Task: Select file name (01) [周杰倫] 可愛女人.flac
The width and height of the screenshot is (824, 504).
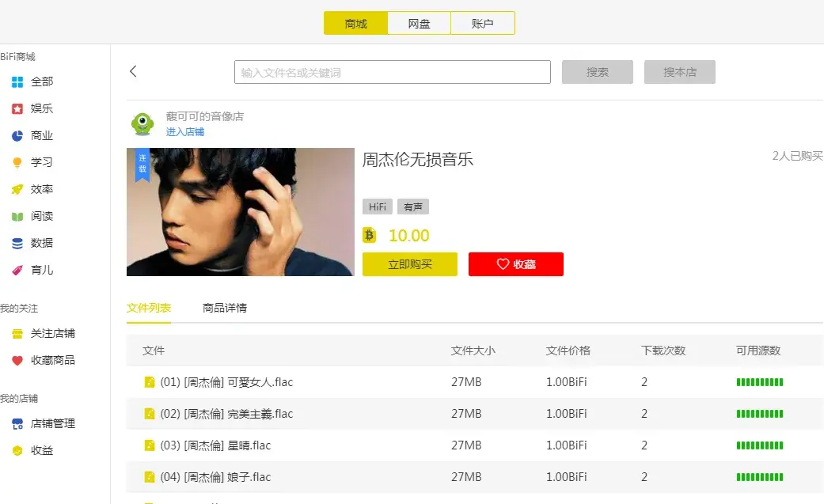Action: pyautogui.click(x=226, y=382)
